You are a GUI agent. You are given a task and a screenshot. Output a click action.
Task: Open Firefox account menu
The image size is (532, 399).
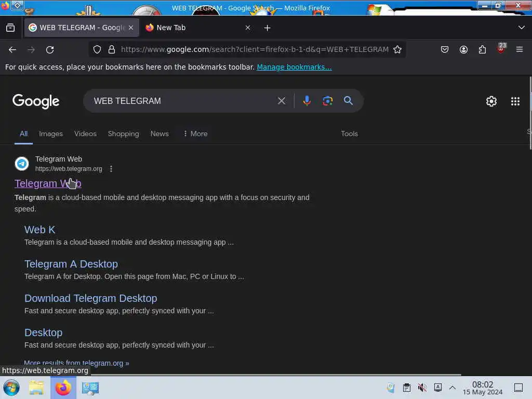(x=463, y=49)
